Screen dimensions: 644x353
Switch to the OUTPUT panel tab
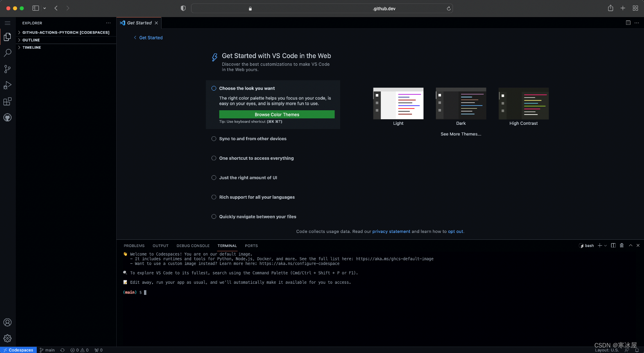161,246
